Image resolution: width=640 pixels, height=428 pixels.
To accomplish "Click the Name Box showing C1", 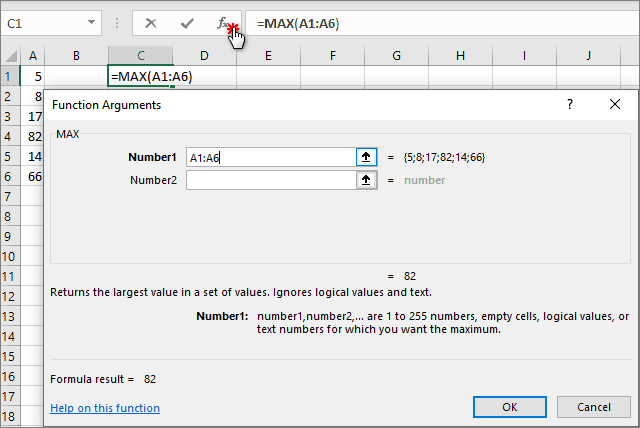I will [45, 23].
